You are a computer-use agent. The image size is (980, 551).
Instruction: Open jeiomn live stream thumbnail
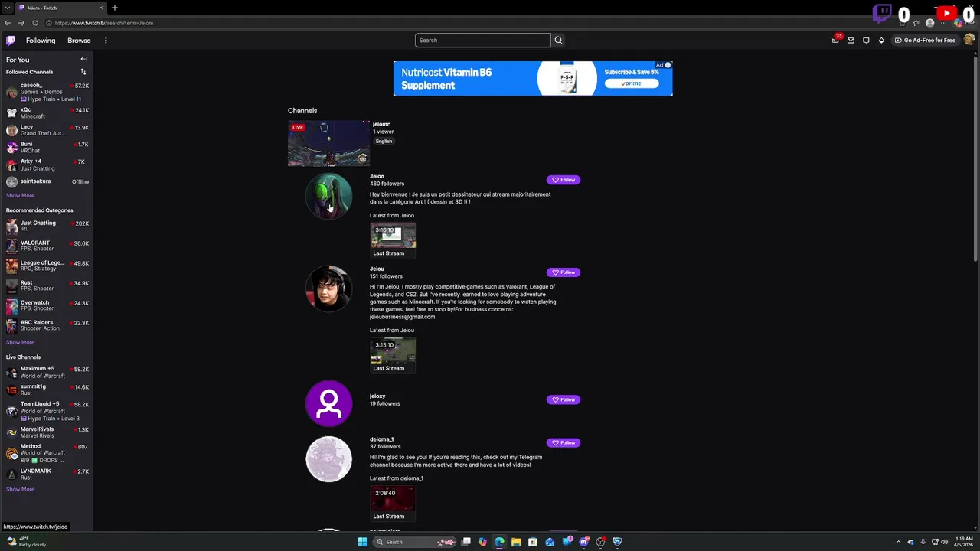tap(328, 143)
